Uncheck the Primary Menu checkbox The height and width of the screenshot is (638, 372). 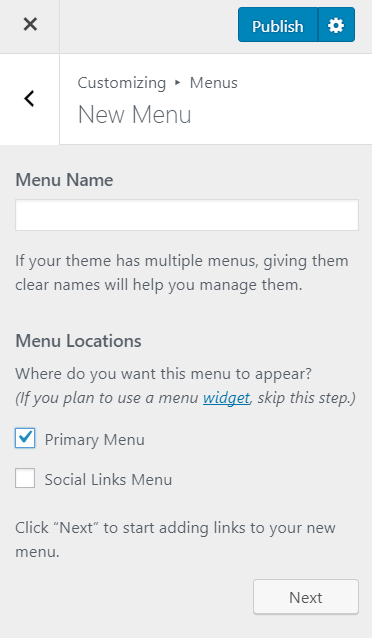point(25,438)
